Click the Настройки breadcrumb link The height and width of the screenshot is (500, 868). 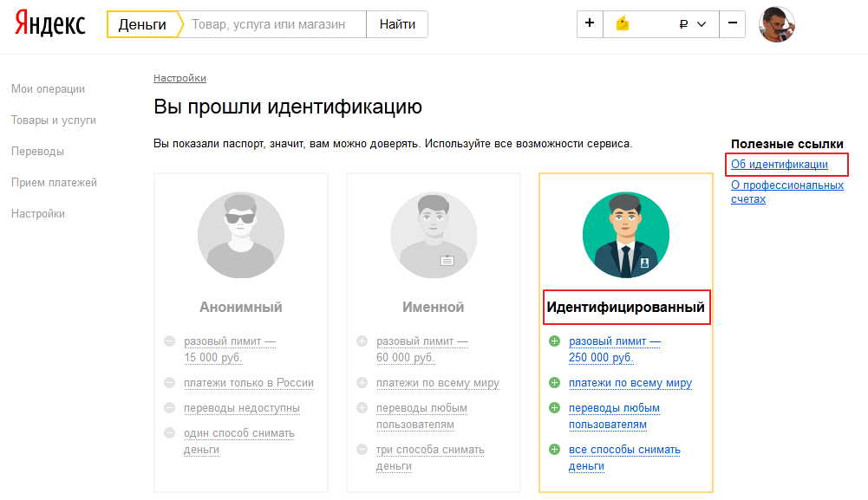tap(179, 78)
